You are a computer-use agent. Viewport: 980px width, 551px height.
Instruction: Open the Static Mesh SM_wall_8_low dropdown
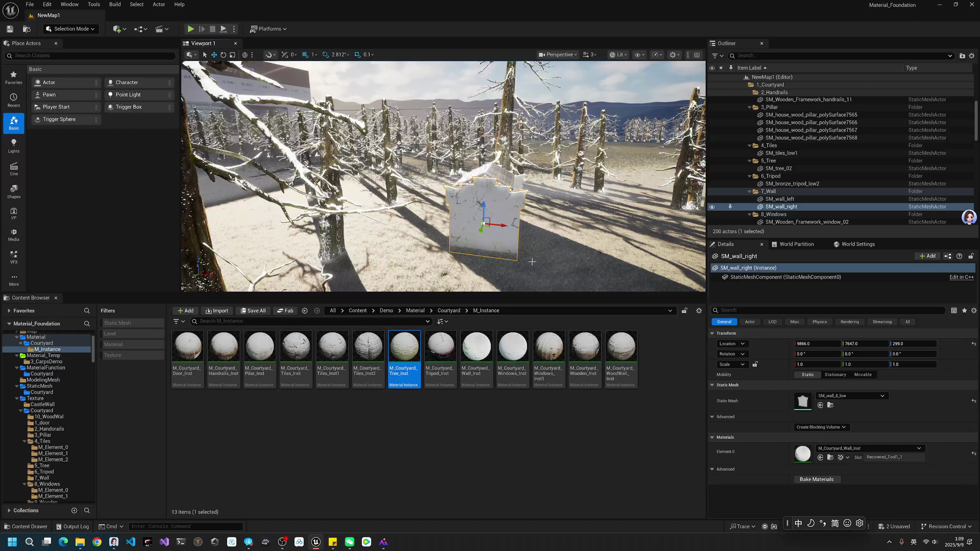point(851,395)
